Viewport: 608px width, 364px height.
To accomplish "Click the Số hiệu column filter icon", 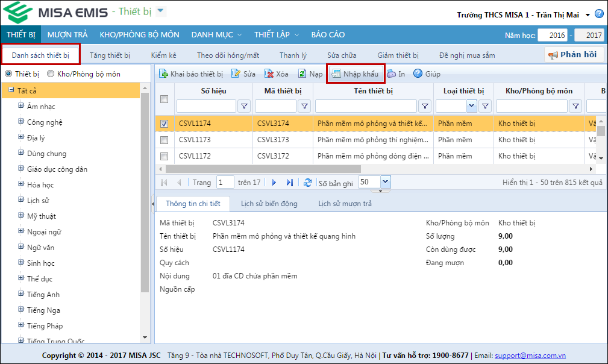I will point(244,106).
